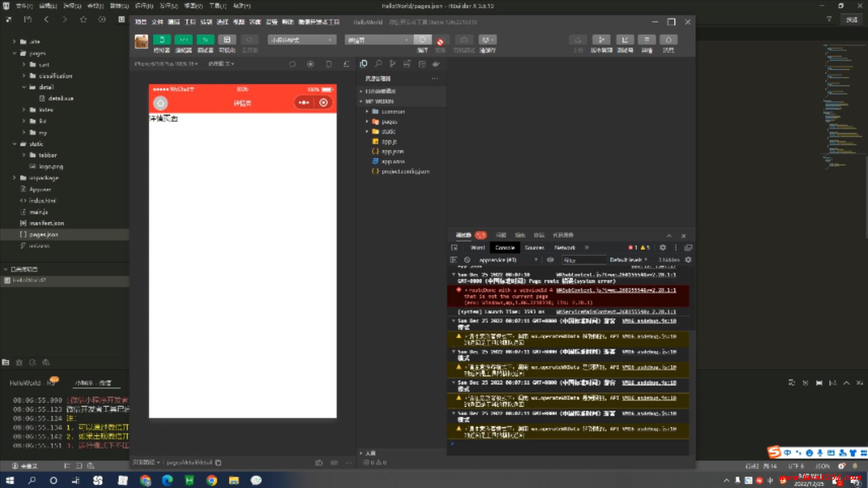Open the search icon in editor sidebar
The image size is (868, 488).
click(378, 64)
